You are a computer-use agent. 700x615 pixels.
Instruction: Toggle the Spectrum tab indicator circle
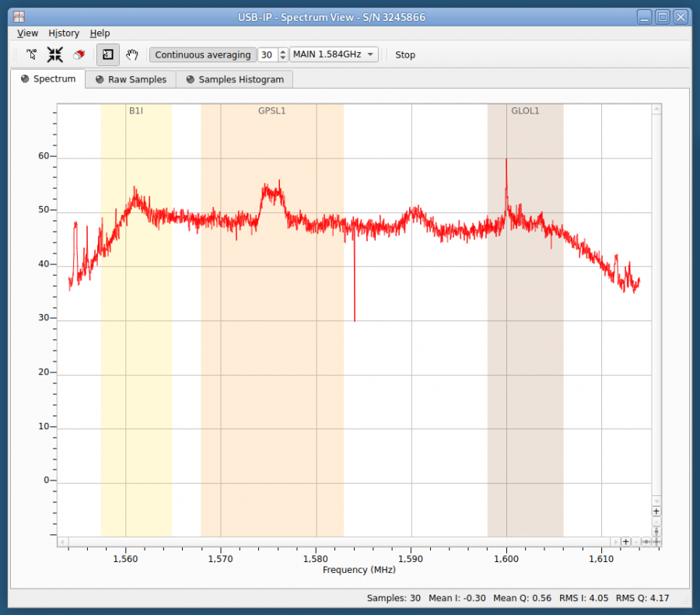[x=25, y=79]
